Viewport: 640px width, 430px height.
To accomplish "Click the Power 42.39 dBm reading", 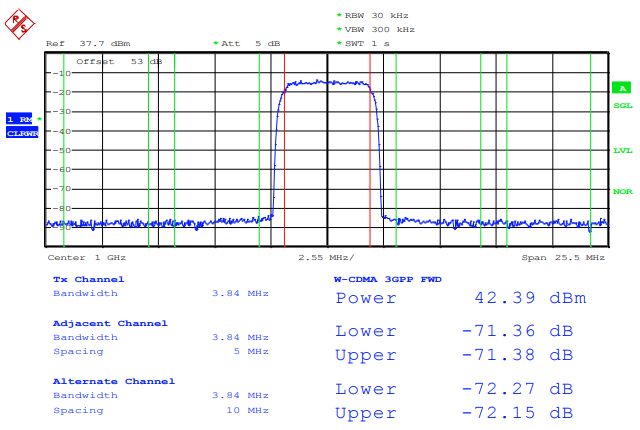I will 460,298.
